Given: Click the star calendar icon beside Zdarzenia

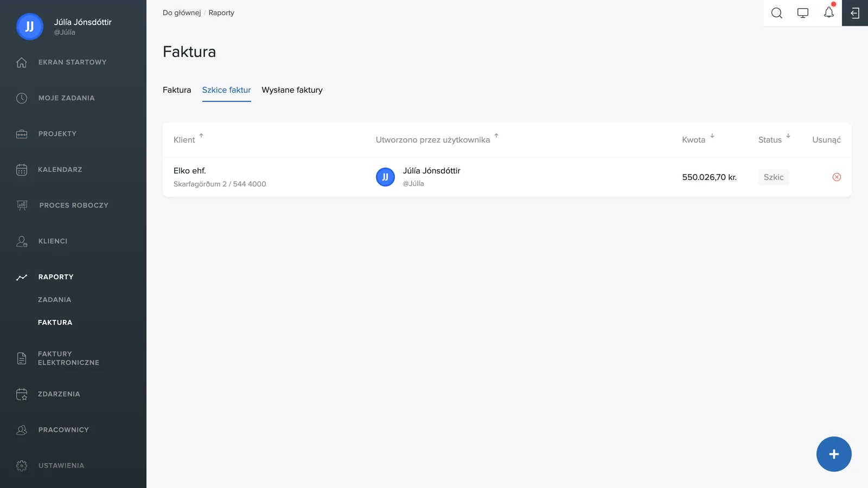Looking at the screenshot, I should coord(22,394).
